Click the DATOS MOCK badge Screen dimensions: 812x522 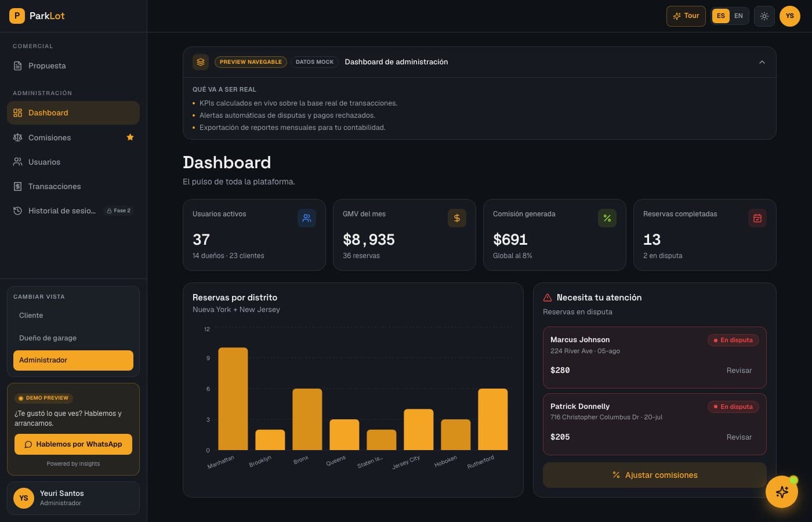click(314, 62)
